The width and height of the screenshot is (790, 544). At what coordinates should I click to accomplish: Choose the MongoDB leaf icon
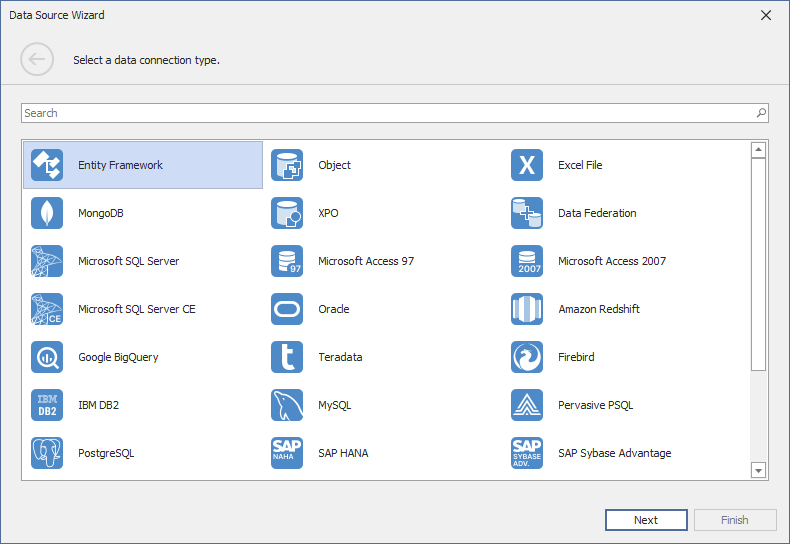(x=47, y=213)
